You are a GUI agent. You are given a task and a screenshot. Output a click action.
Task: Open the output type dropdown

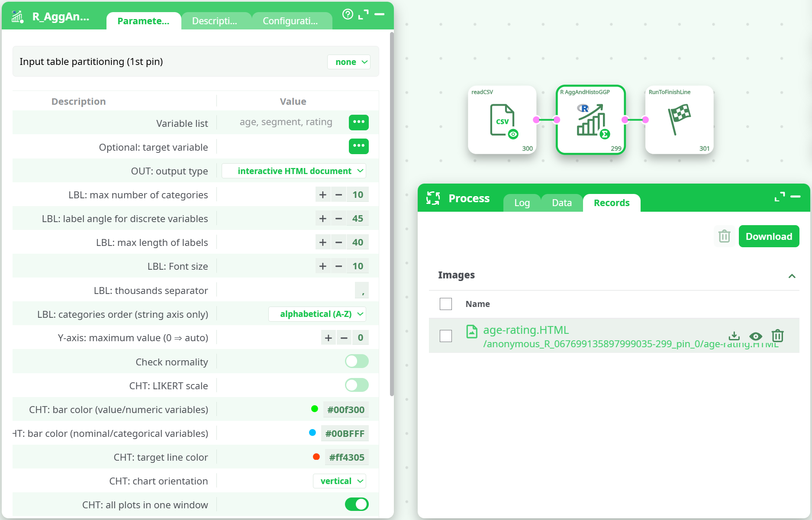coord(294,171)
